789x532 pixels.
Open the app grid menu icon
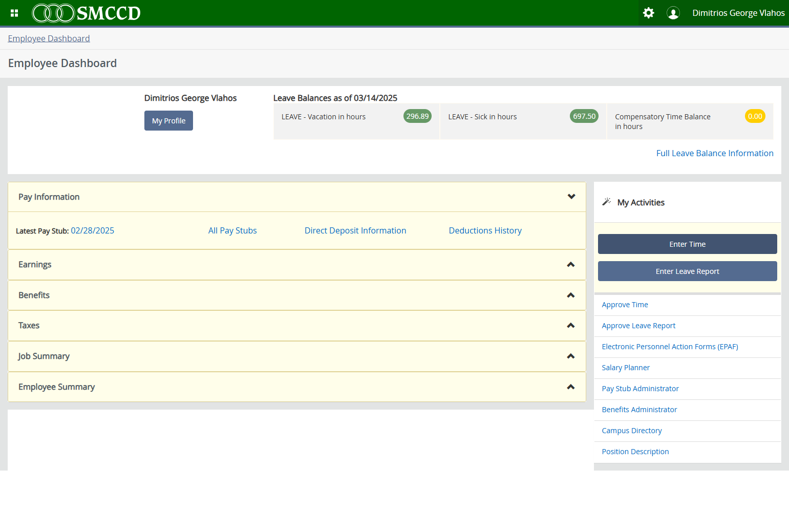(x=14, y=13)
